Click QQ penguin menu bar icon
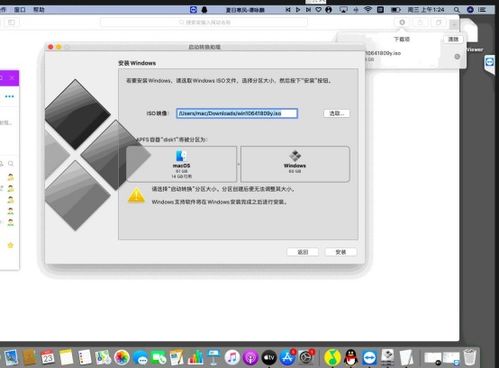Viewport: 499px width, 368px height. pos(204,10)
